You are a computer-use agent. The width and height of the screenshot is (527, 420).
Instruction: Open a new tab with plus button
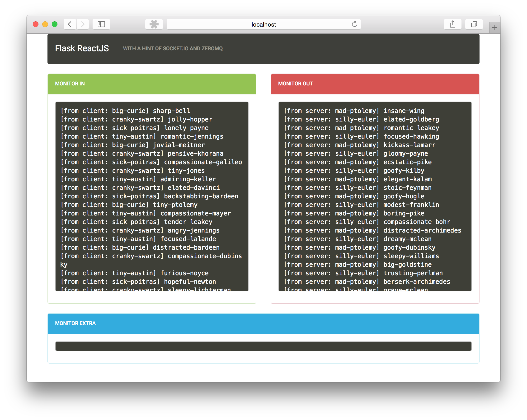[494, 28]
